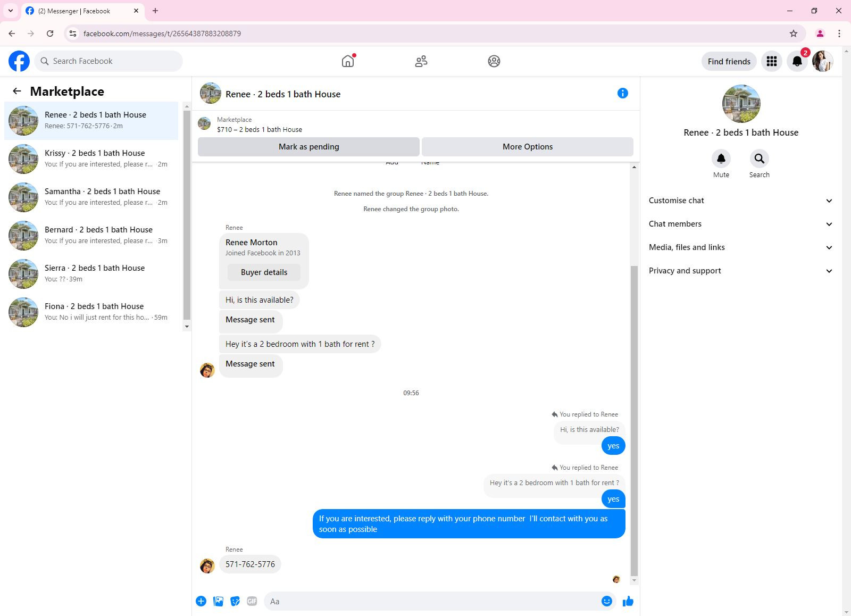The image size is (851, 616).
Task: Search within the Renee conversation
Action: tap(760, 159)
